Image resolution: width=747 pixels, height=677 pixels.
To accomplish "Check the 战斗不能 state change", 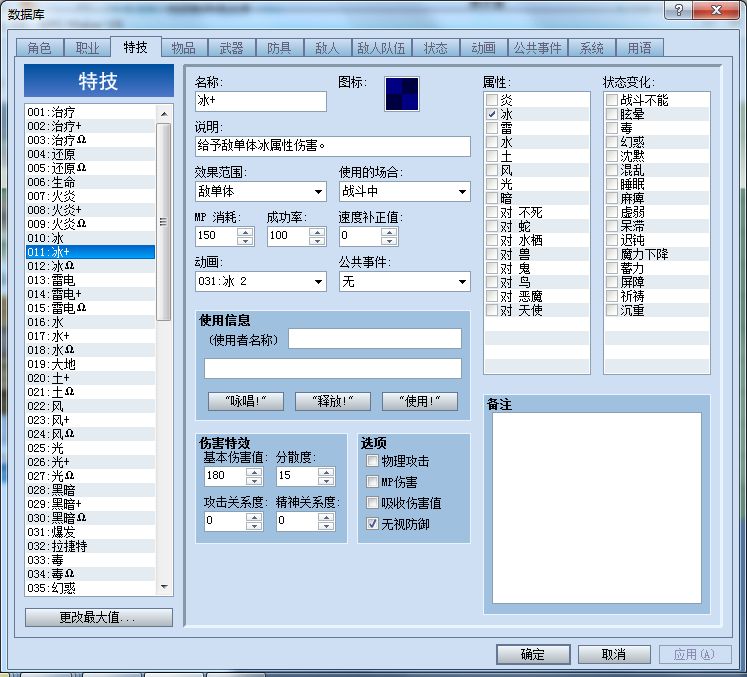I will (612, 100).
